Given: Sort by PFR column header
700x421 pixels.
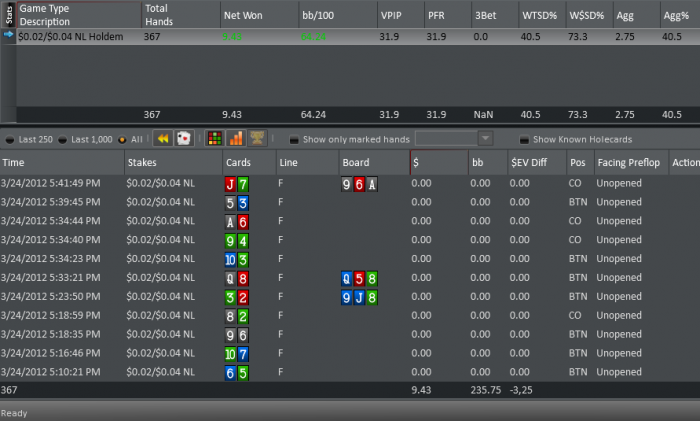Looking at the screenshot, I should [x=448, y=15].
